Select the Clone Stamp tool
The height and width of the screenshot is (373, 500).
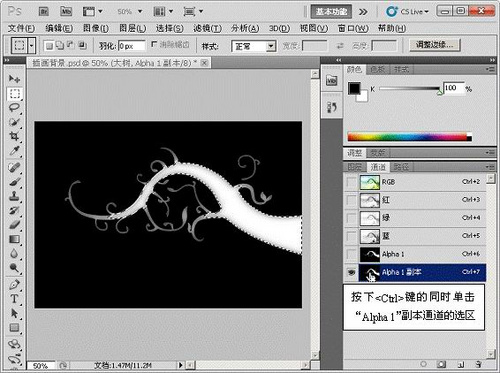point(14,196)
